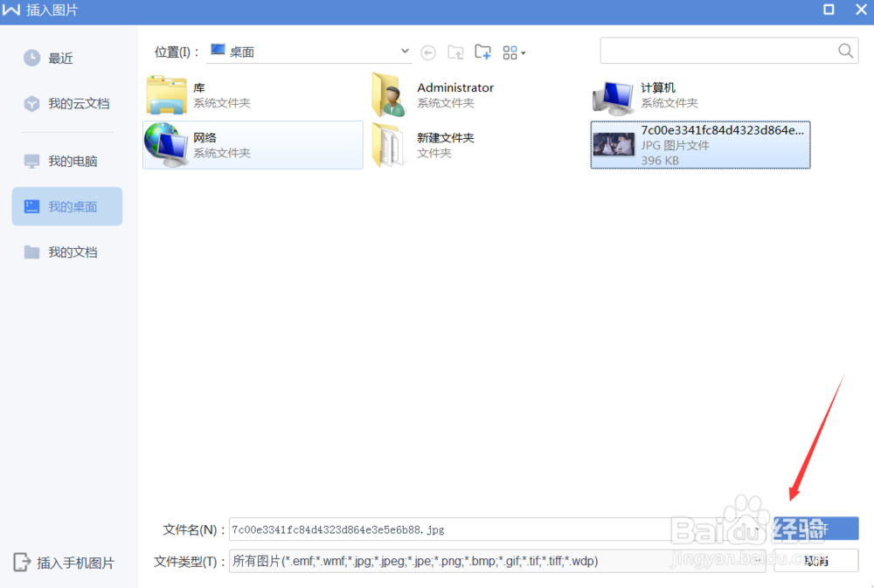The width and height of the screenshot is (874, 588).
Task: Click the highlighted open confirmation button
Action: pos(817,528)
